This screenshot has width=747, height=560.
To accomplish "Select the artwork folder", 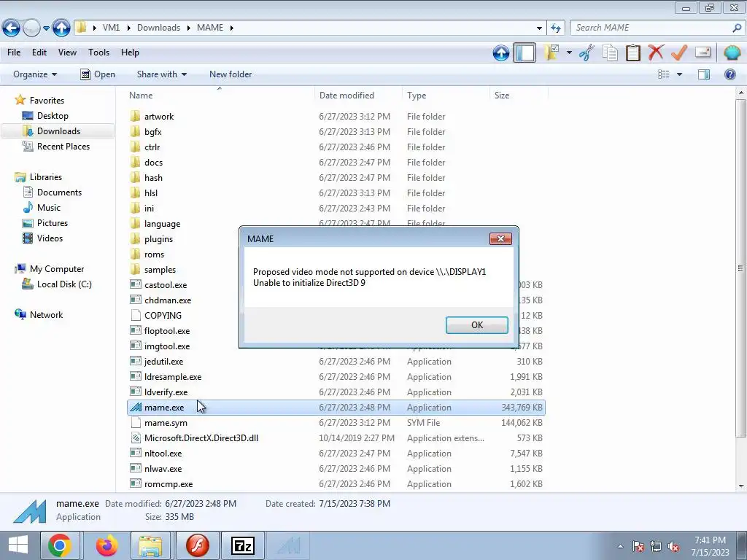I will coord(158,116).
